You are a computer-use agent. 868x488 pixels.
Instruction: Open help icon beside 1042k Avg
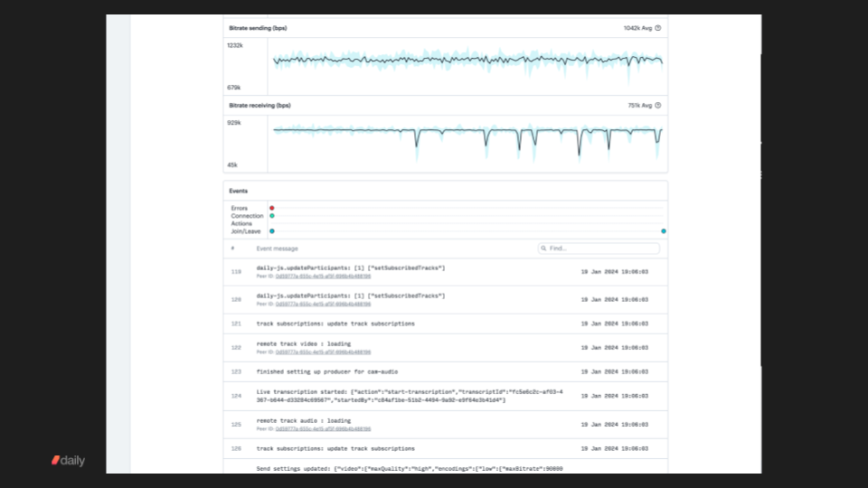(x=657, y=28)
